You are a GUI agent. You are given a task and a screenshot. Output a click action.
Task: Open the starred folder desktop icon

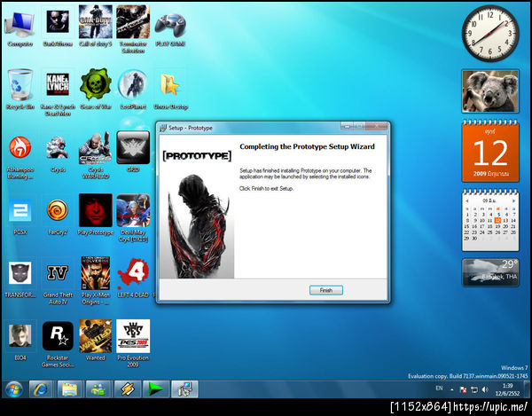(x=170, y=90)
